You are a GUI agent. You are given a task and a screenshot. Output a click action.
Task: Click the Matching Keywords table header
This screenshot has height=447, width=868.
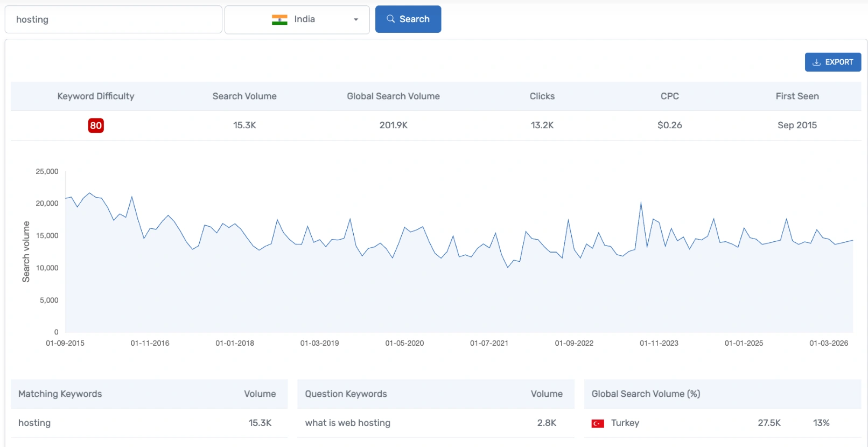point(60,394)
